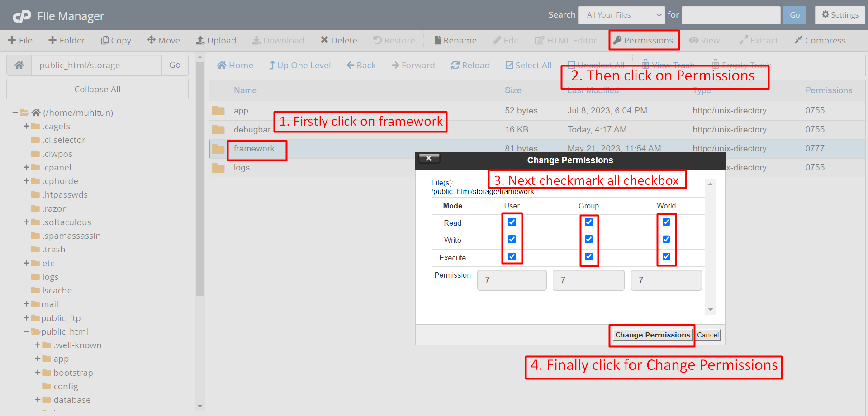
Task: Toggle the User Read checkbox
Action: pos(512,222)
